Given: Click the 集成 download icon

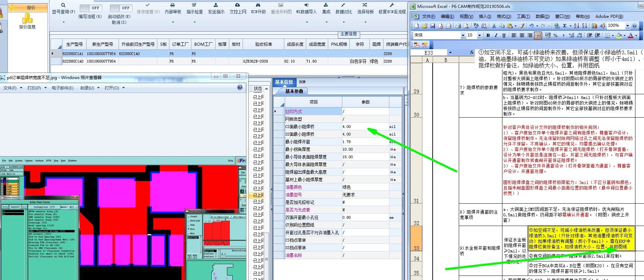Looking at the screenshot, I should tap(326, 5).
